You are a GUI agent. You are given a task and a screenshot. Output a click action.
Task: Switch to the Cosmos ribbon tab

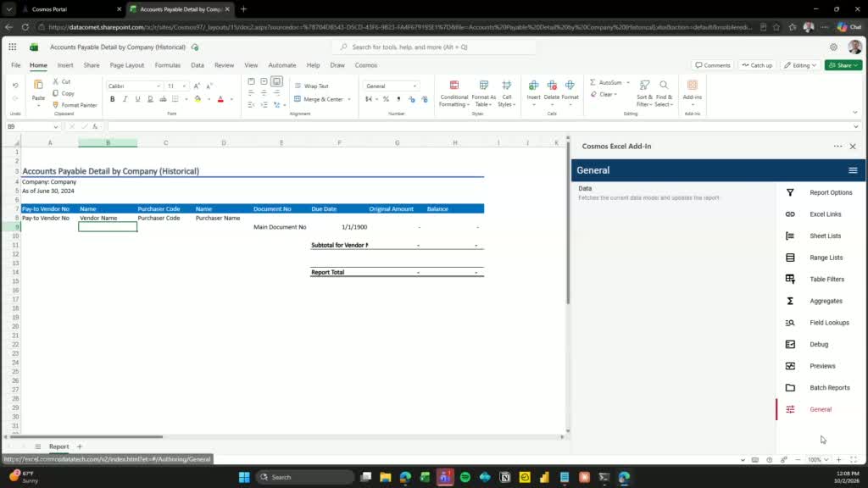(366, 65)
